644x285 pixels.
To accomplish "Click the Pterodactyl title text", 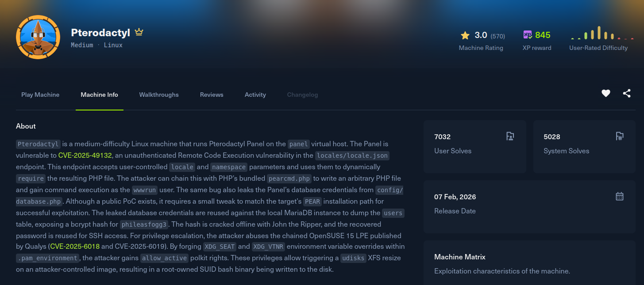I will [x=100, y=33].
